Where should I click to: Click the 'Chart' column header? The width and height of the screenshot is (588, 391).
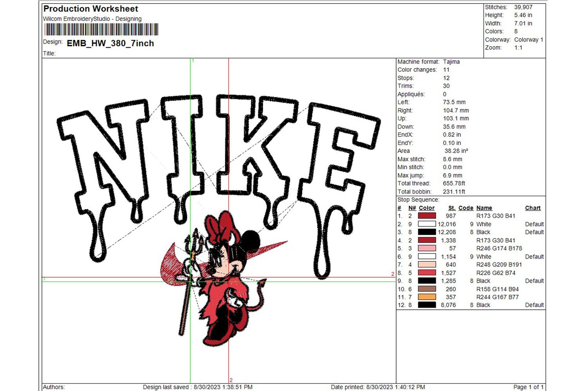pyautogui.click(x=533, y=208)
